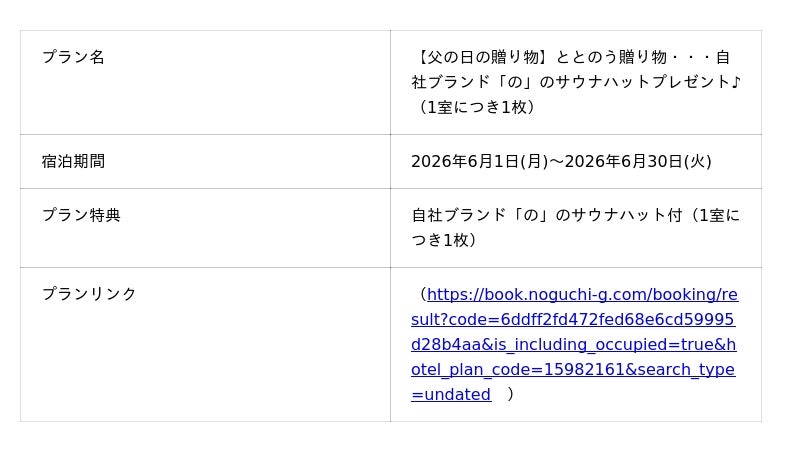Click the end date 2026年6月30日(火)
The image size is (800, 452).
coord(638,161)
